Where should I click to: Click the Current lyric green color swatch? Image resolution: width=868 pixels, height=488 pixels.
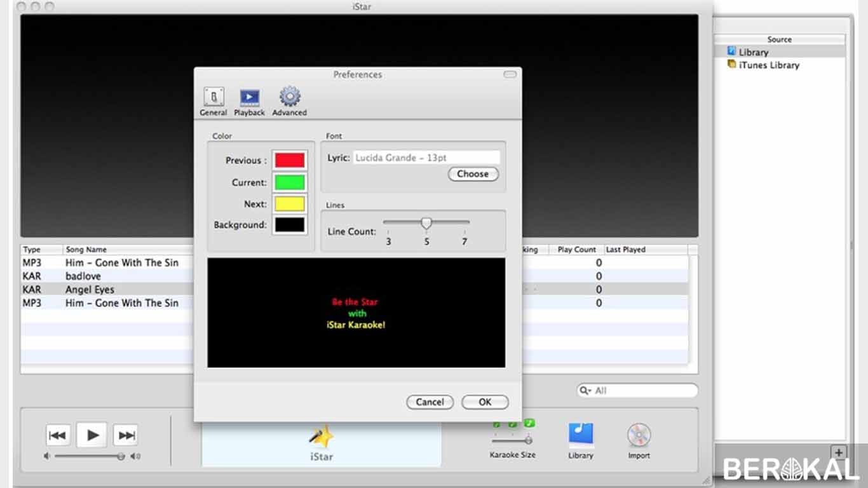point(290,182)
